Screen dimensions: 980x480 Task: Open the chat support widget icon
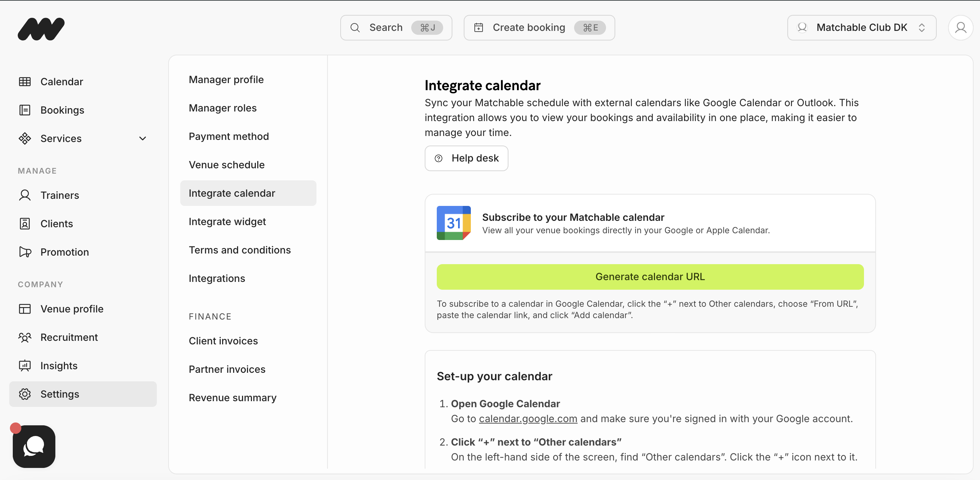click(34, 446)
